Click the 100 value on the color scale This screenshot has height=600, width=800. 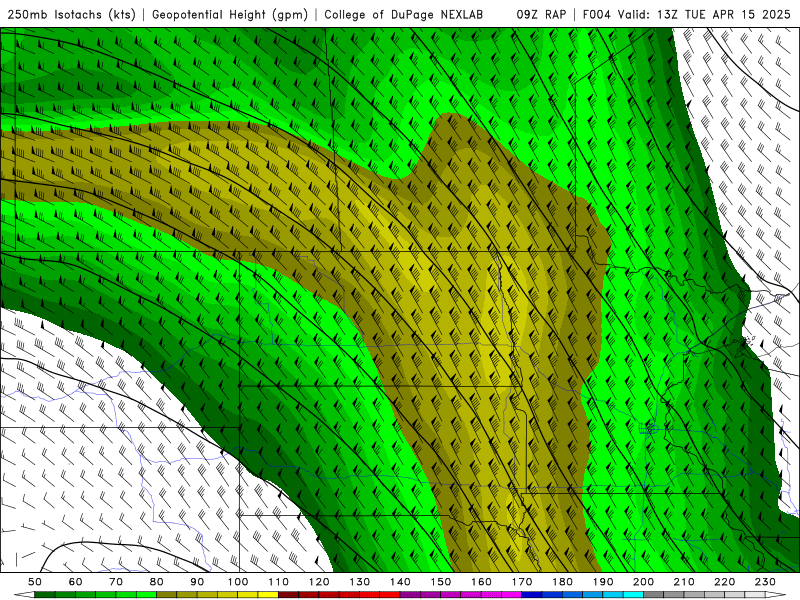pos(238,582)
